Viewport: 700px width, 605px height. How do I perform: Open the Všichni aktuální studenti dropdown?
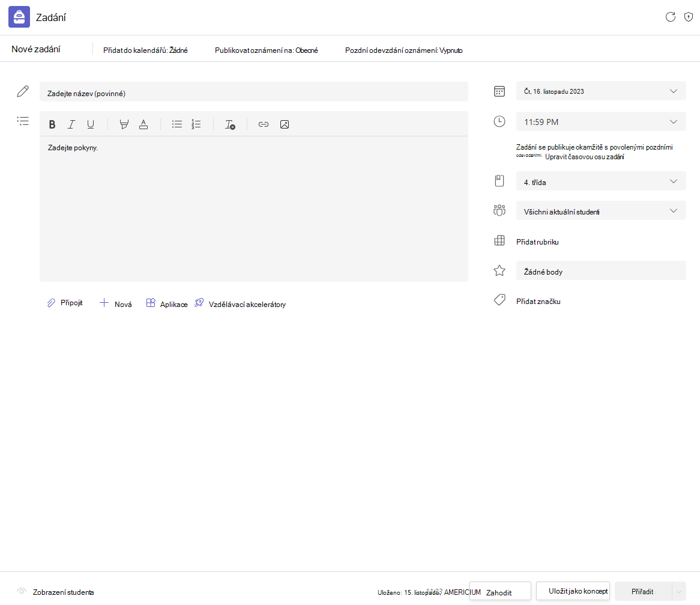click(x=601, y=211)
